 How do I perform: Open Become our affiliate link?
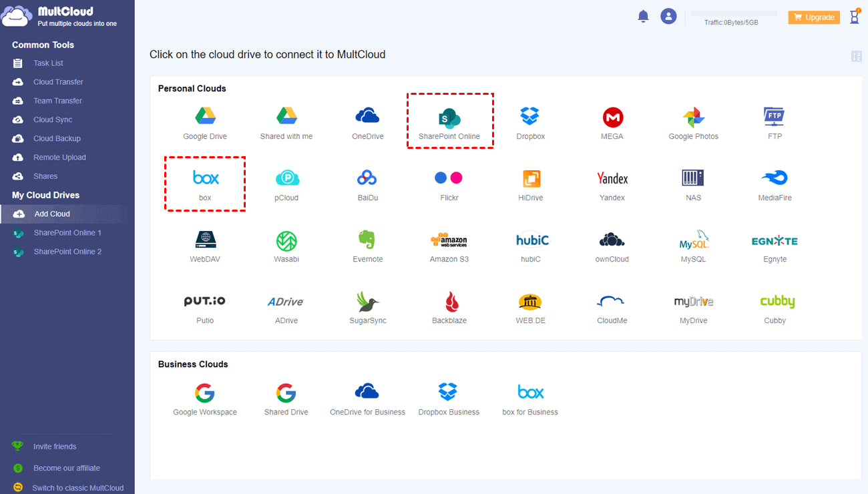tap(67, 468)
